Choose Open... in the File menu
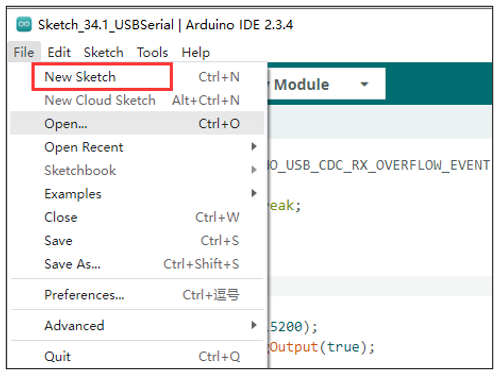The height and width of the screenshot is (376, 499). pyautogui.click(x=137, y=124)
